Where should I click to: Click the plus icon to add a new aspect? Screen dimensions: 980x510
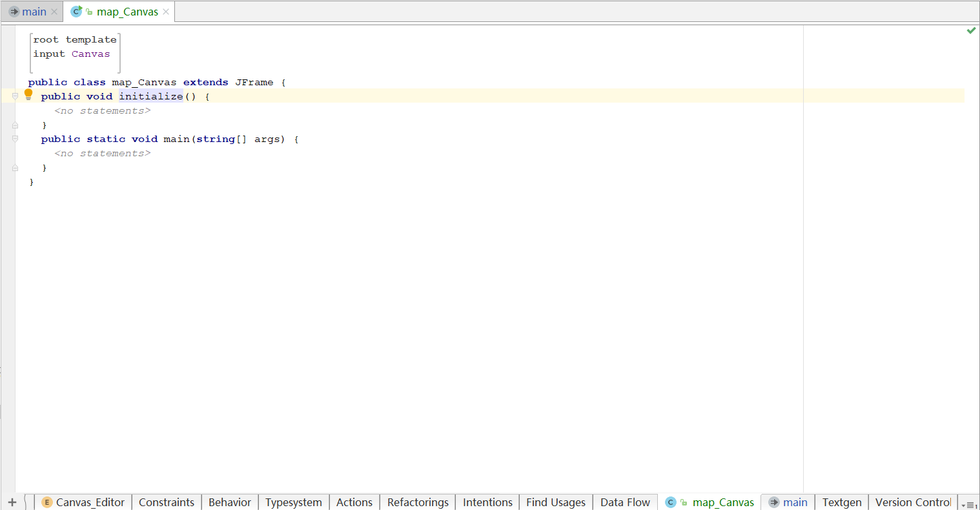[x=12, y=502]
